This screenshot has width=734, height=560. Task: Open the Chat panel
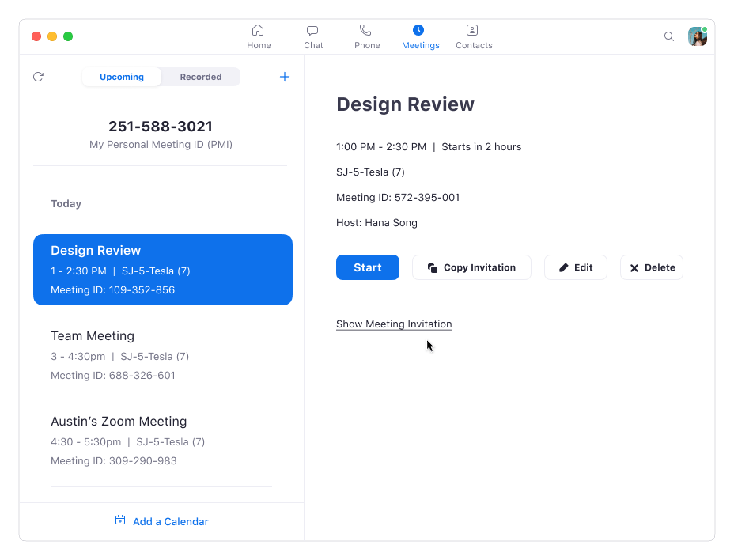click(312, 36)
